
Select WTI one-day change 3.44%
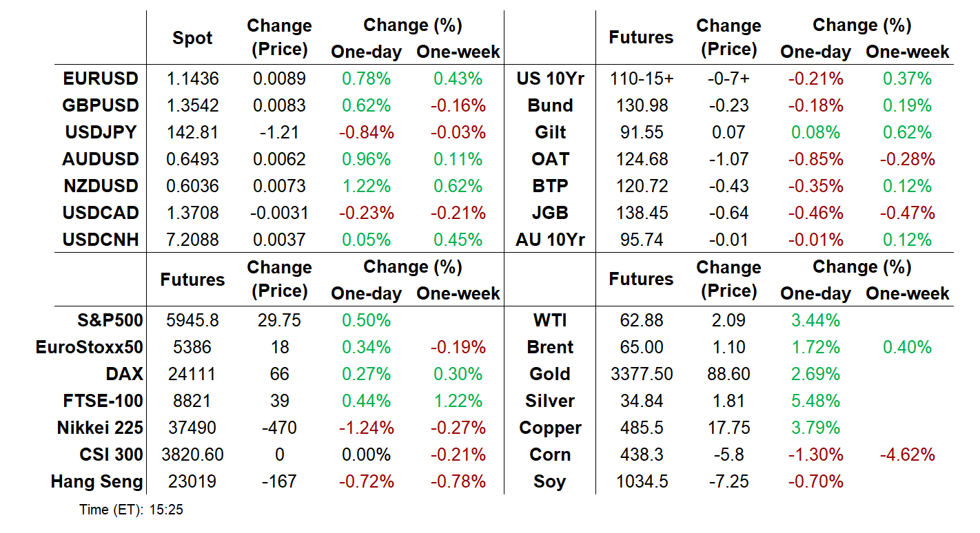[x=817, y=320]
